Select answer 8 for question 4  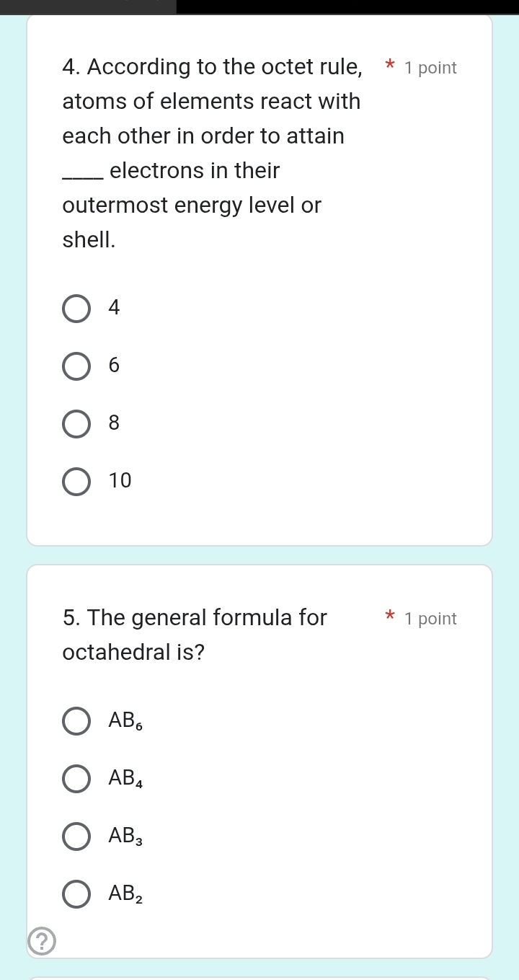click(76, 423)
